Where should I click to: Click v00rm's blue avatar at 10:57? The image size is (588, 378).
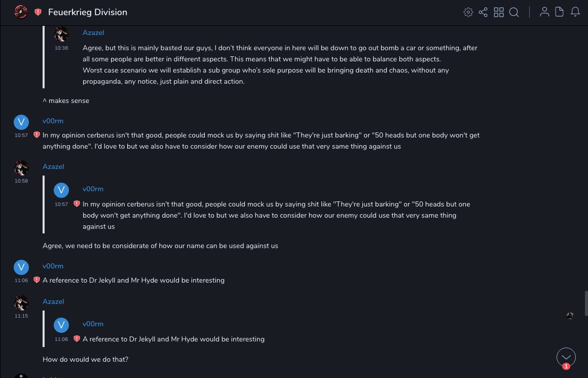21,122
